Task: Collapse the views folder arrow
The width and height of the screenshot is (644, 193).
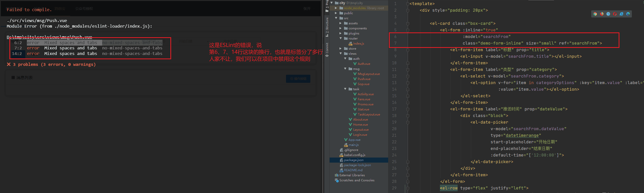Action: [x=341, y=54]
